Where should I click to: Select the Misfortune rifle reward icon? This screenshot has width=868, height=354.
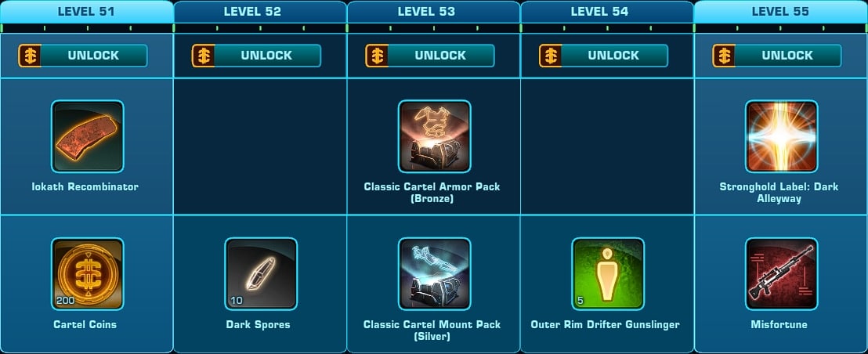tap(782, 274)
